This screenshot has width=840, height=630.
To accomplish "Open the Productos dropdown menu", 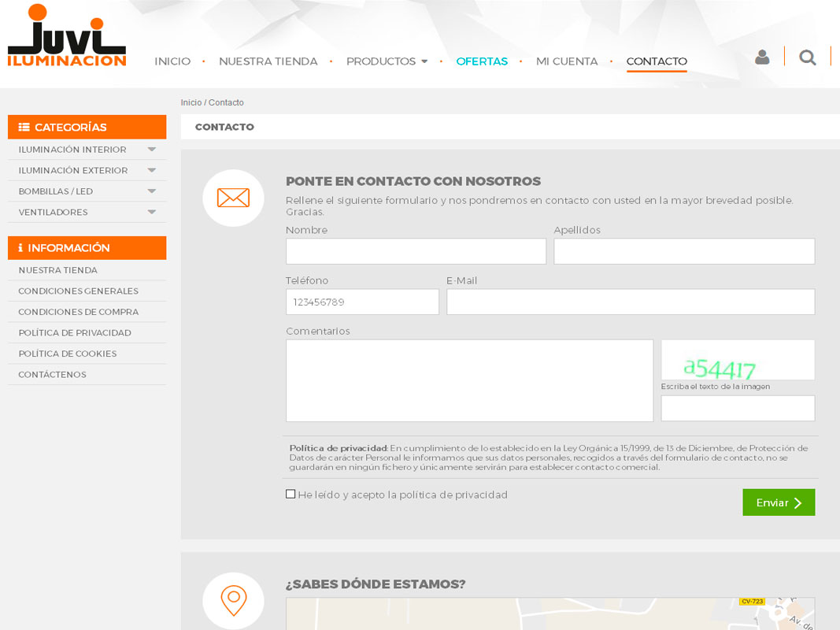I will 387,61.
